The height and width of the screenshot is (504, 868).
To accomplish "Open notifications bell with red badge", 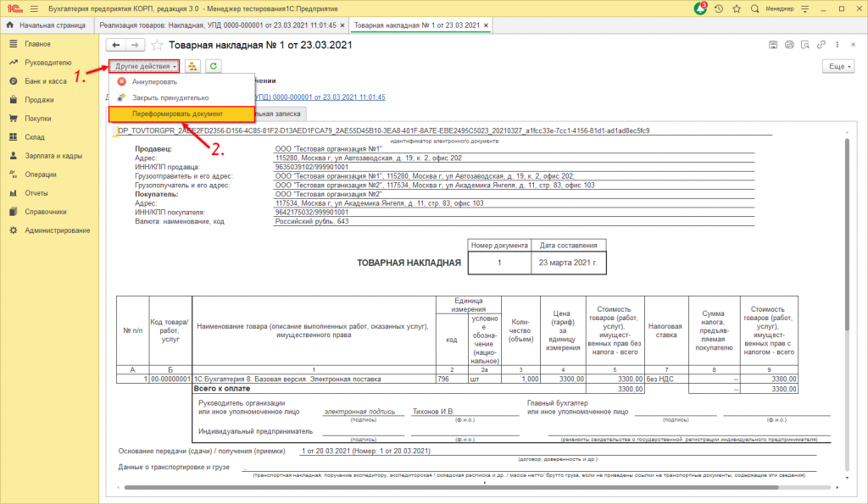I will (700, 8).
